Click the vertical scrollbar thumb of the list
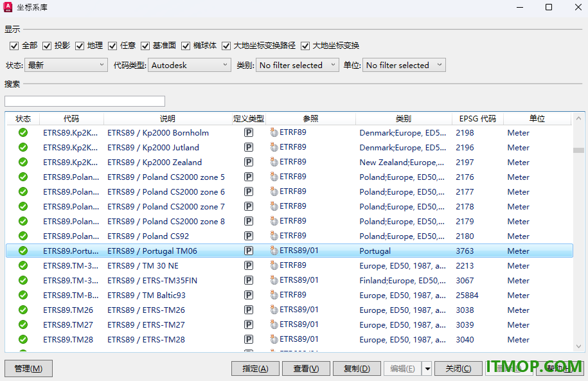Image resolution: width=588 pixels, height=381 pixels. [x=578, y=150]
